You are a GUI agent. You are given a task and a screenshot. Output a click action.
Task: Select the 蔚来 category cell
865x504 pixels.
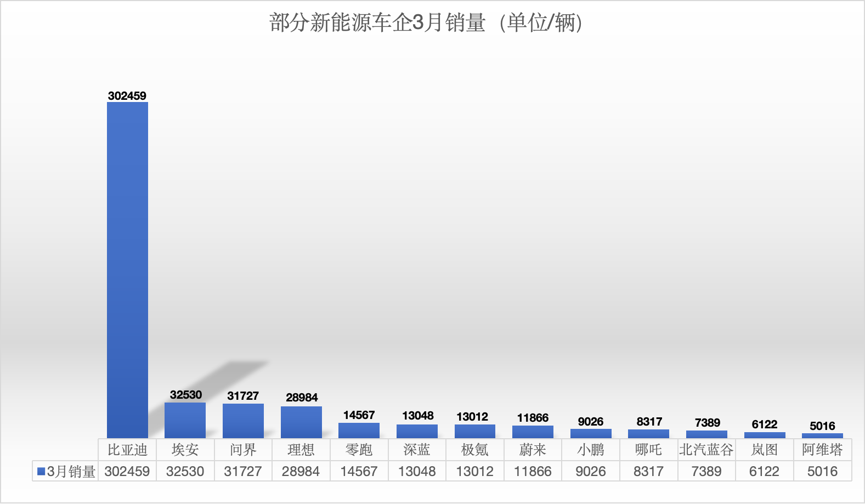coord(533,450)
